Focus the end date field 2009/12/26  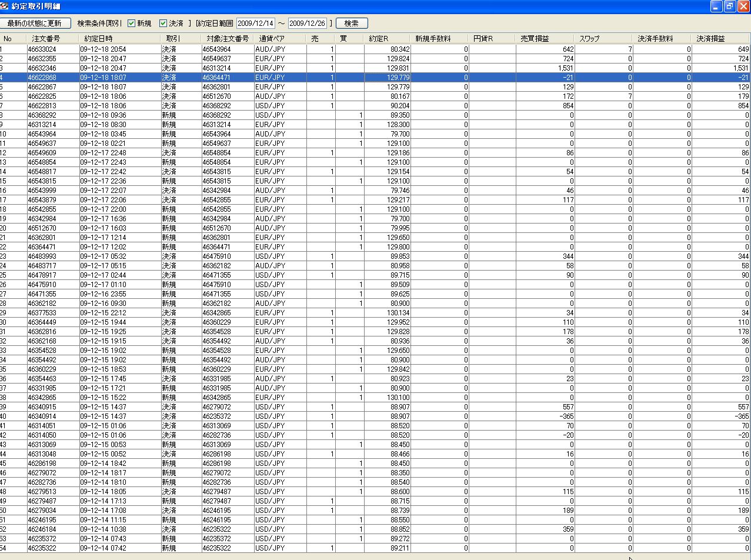[308, 24]
